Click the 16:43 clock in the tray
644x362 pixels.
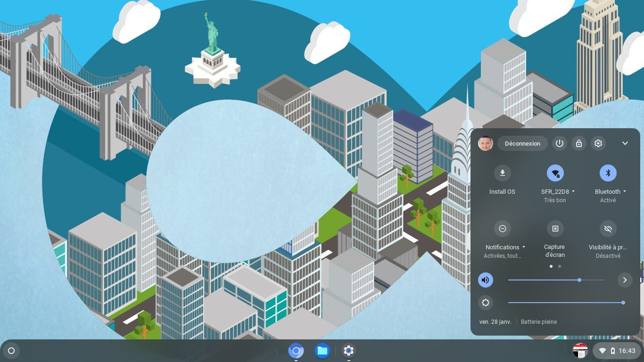click(x=627, y=351)
